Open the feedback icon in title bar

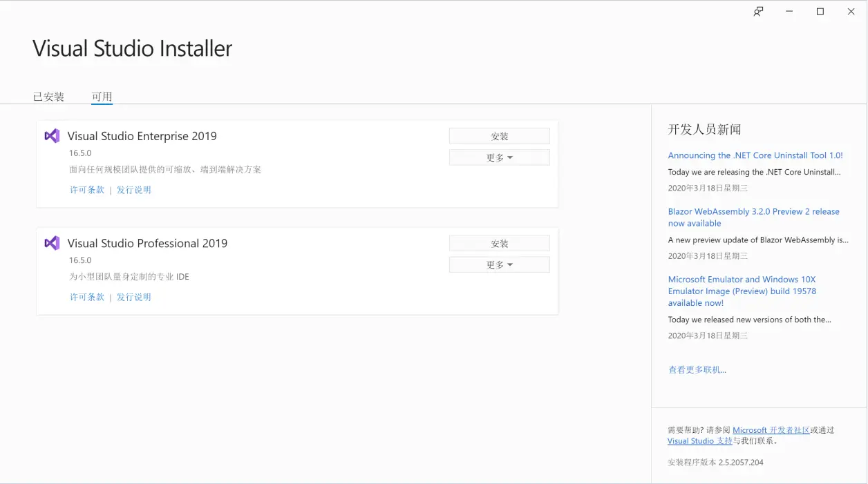(758, 12)
